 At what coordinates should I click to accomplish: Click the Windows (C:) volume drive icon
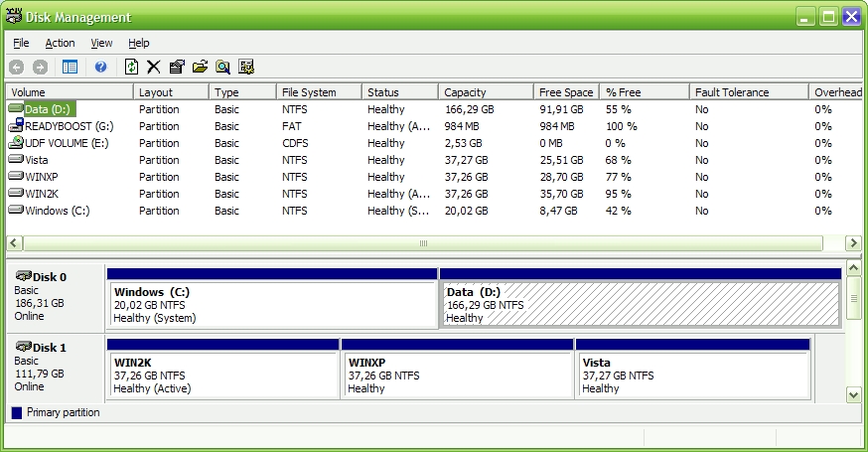pos(16,210)
